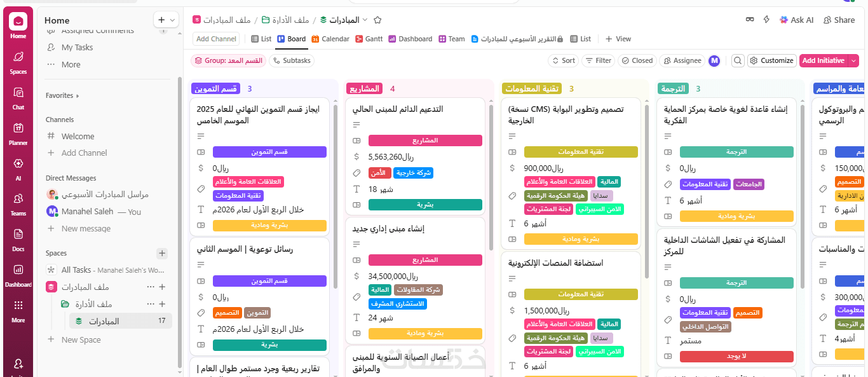
Task: Switch to Calendar view tab
Action: (x=330, y=39)
